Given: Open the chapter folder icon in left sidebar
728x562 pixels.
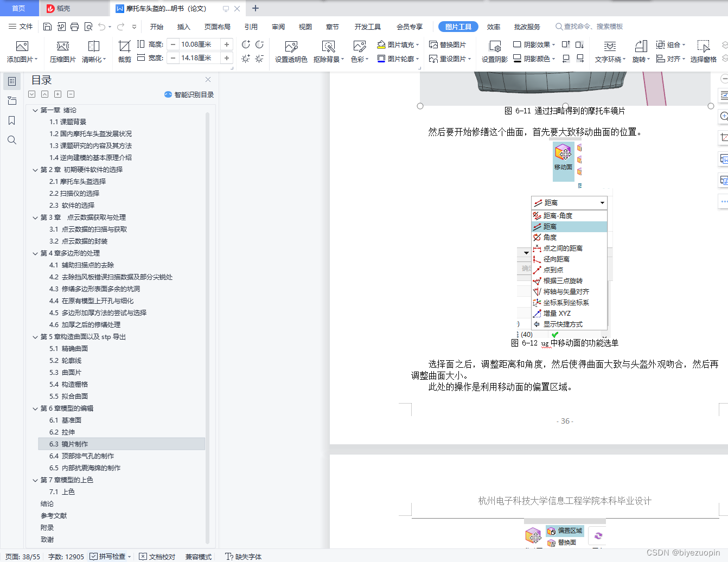Looking at the screenshot, I should (12, 101).
